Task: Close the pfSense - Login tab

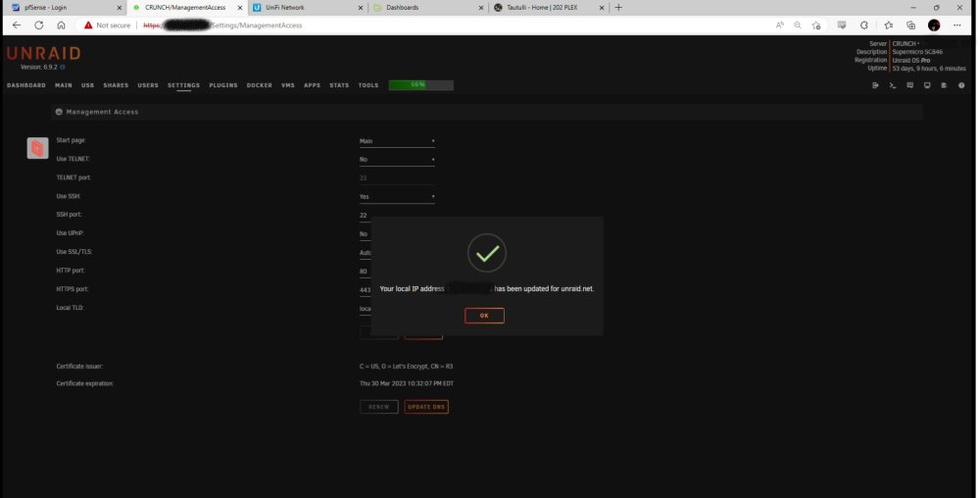Action: point(120,8)
